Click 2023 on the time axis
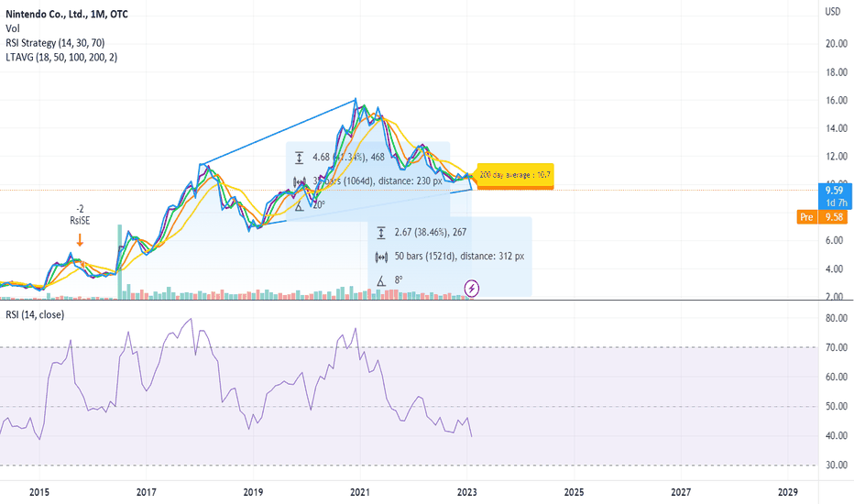 467,493
